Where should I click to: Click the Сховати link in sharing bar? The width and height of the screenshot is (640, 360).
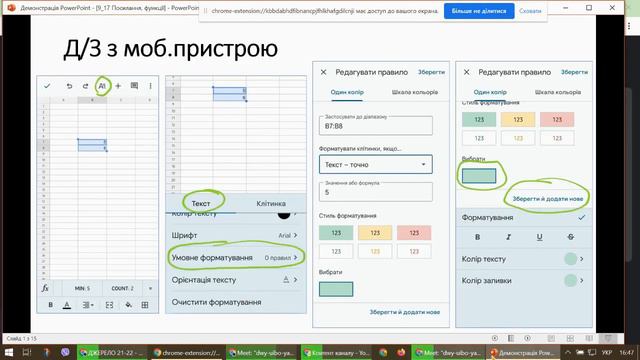tap(530, 11)
